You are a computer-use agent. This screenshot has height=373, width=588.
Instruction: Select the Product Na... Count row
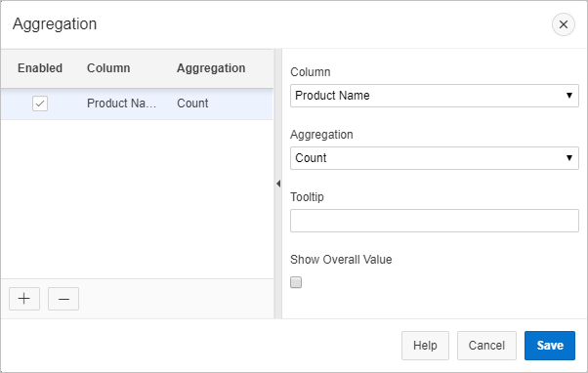click(137, 104)
